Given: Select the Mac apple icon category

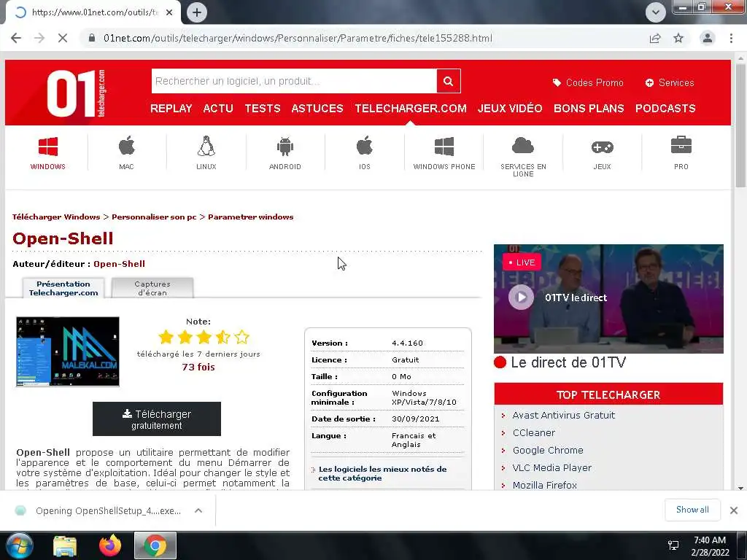Looking at the screenshot, I should pyautogui.click(x=127, y=146).
